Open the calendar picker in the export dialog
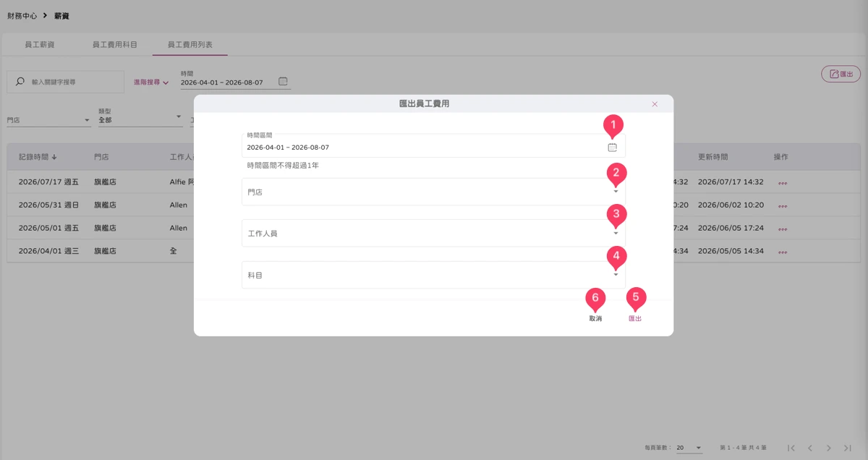Viewport: 868px width, 460px height. [x=613, y=148]
